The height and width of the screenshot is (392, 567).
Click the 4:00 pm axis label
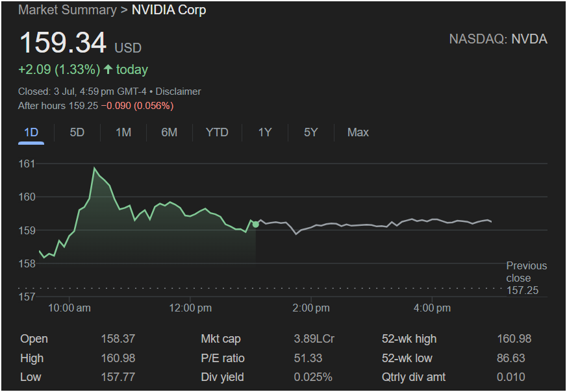tap(432, 308)
